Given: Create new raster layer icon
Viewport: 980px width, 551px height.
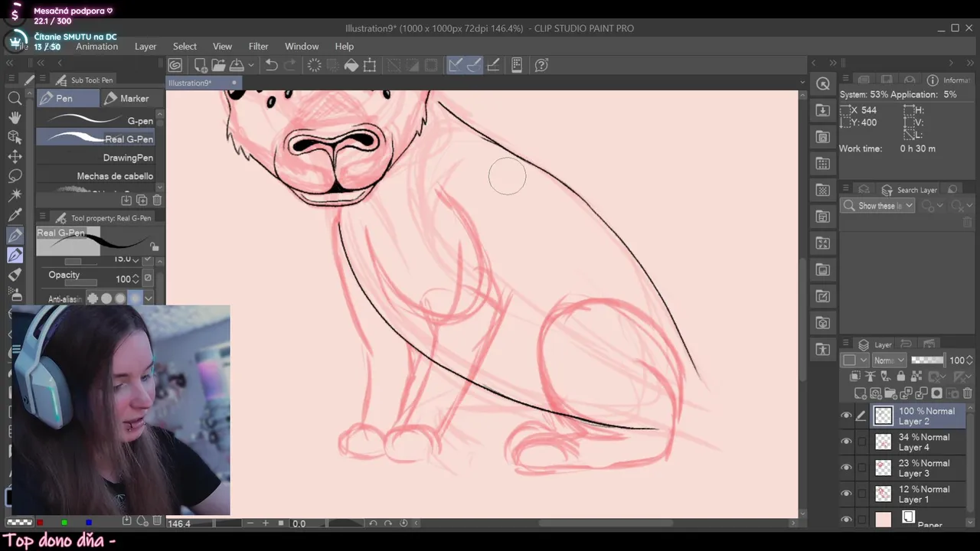Looking at the screenshot, I should click(860, 393).
